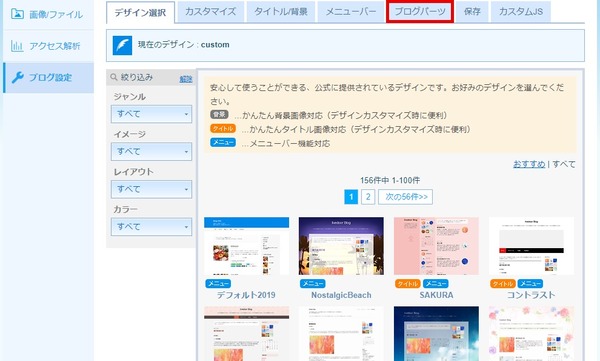Click the NostalgicBeach design name
This screenshot has width=600, height=361.
coord(341,295)
